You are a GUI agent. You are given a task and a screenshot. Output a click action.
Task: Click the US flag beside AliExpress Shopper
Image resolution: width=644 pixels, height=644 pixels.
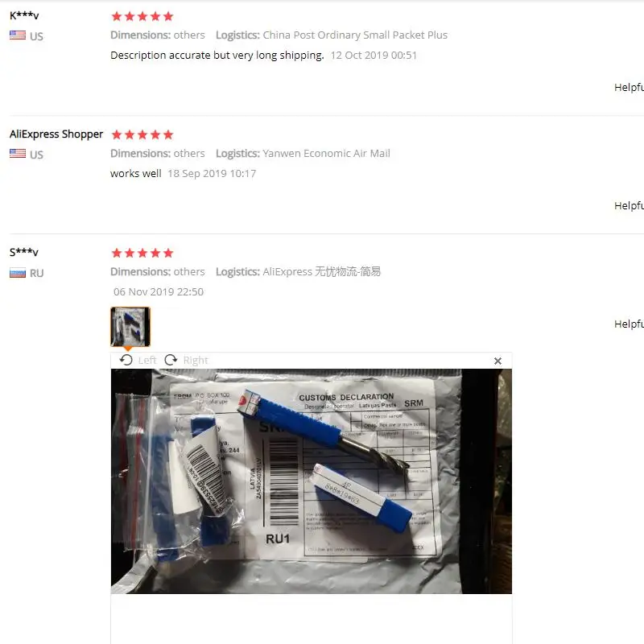pos(18,154)
